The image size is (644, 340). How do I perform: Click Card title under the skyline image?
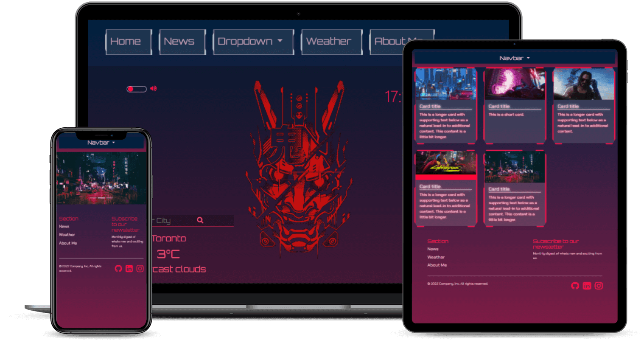430,107
